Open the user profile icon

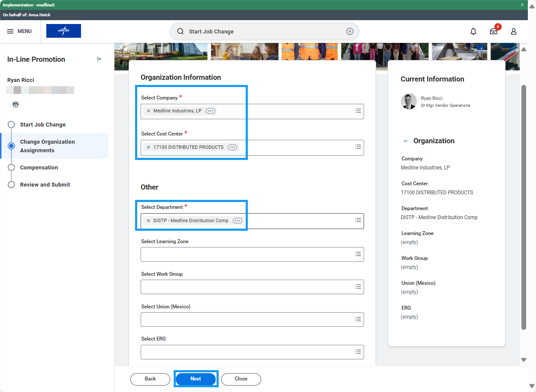tap(513, 31)
